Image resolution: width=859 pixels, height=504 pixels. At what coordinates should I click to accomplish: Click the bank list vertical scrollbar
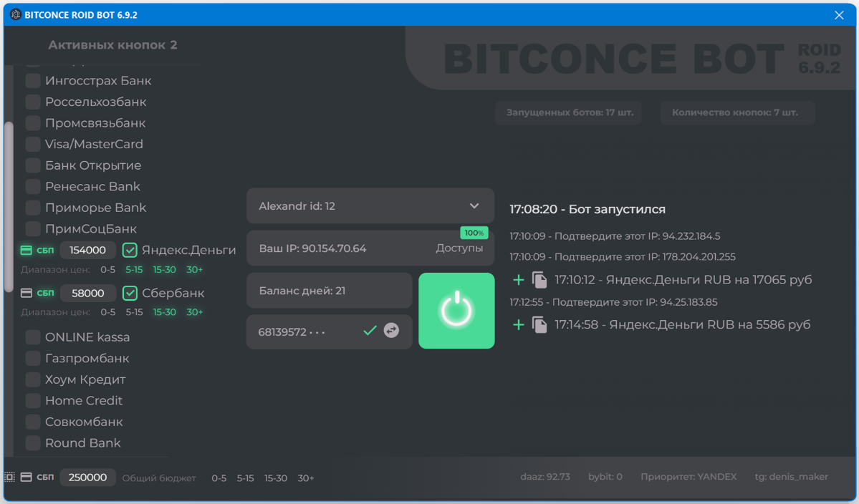pyautogui.click(x=8, y=207)
